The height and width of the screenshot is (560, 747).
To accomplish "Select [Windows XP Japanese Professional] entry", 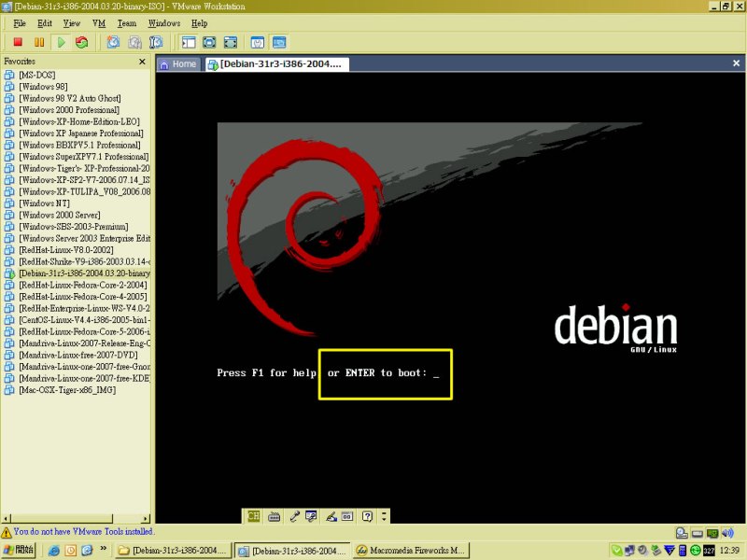I will coord(81,133).
